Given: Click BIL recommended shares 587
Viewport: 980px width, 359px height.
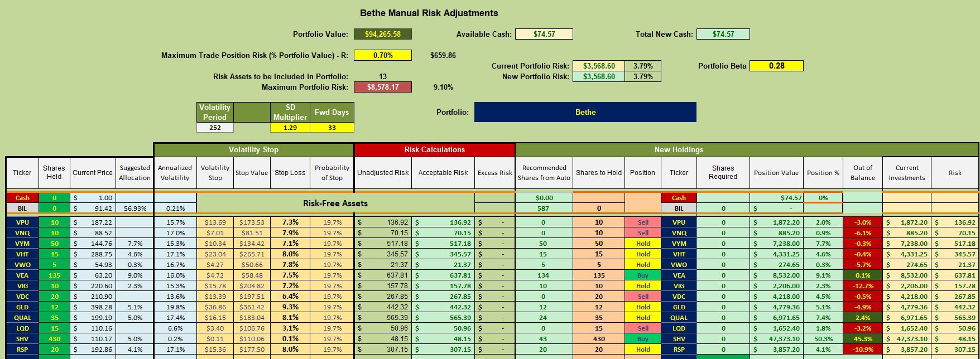Looking at the screenshot, I should point(544,208).
